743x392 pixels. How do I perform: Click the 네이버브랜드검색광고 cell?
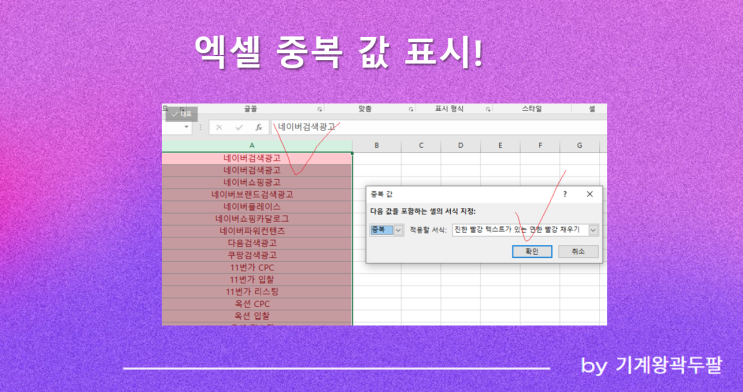[257, 195]
